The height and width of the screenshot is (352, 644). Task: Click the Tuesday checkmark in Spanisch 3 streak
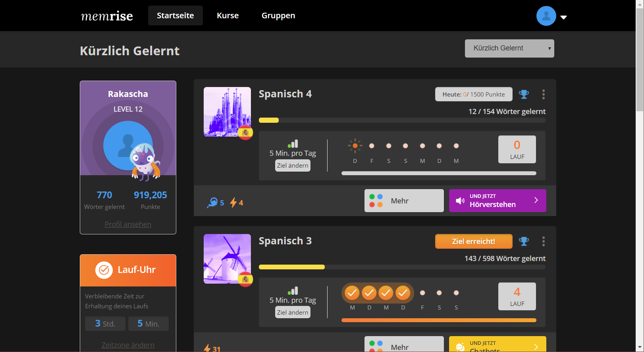369,293
